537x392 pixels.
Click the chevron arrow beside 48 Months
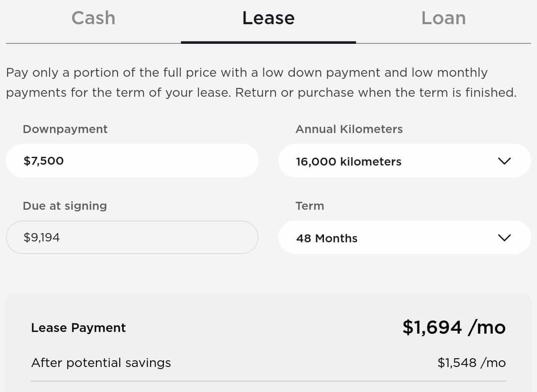click(x=504, y=238)
